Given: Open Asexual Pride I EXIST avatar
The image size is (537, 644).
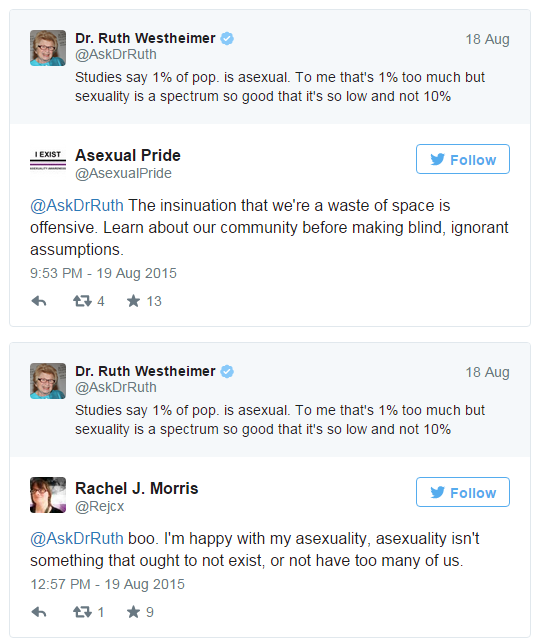Looking at the screenshot, I should tap(48, 161).
